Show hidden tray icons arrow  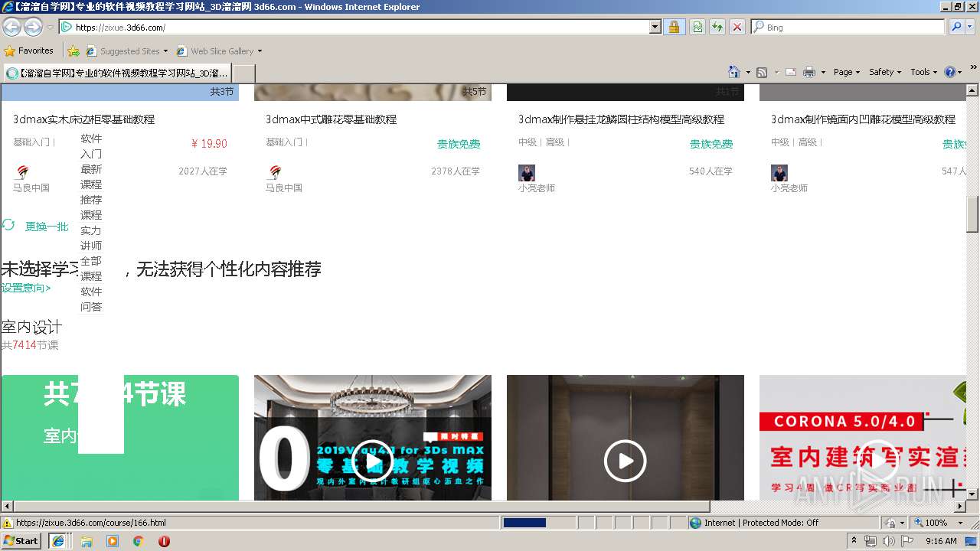(854, 541)
